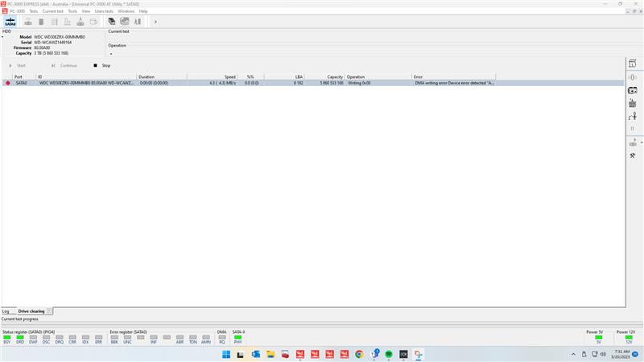This screenshot has width=644, height=362.
Task: Click the Outlook icon in taskbar
Action: [256, 354]
